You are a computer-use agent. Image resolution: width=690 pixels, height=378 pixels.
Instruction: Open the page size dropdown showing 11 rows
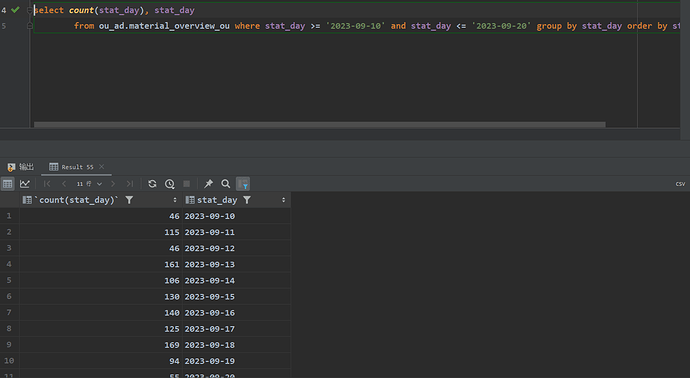click(x=89, y=183)
